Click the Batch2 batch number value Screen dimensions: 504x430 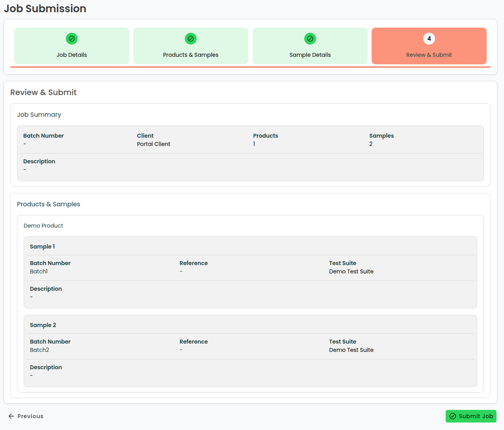[39, 350]
